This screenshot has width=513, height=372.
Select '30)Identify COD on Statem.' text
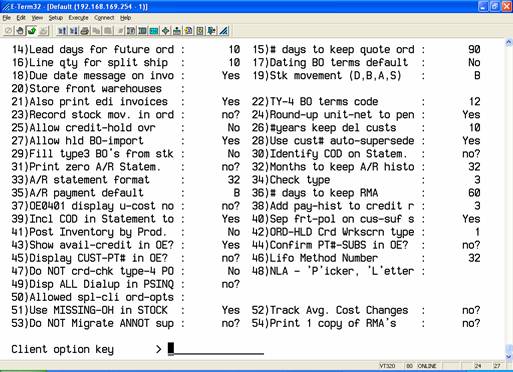tap(330, 153)
